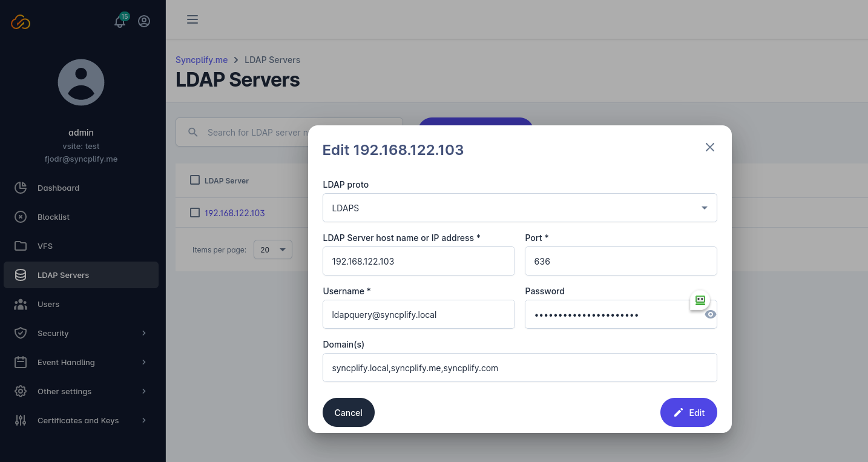
Task: Click the Syncplify logo icon
Action: [x=21, y=22]
